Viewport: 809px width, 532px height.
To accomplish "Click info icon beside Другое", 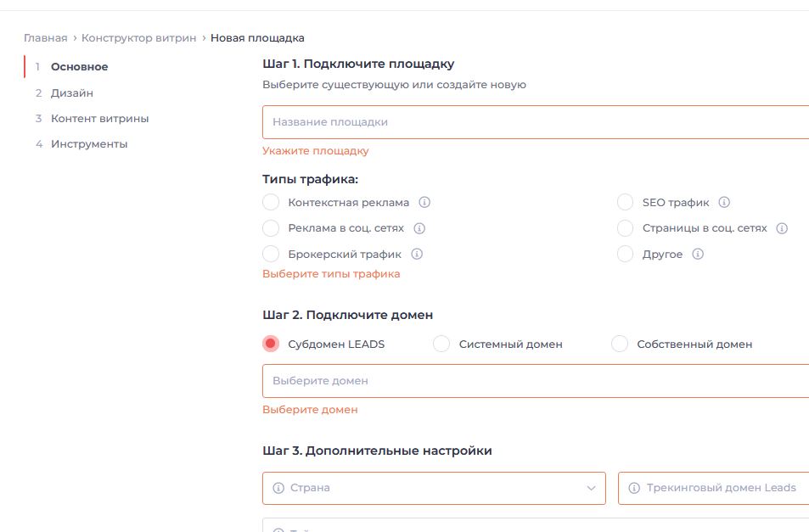I will (x=698, y=254).
